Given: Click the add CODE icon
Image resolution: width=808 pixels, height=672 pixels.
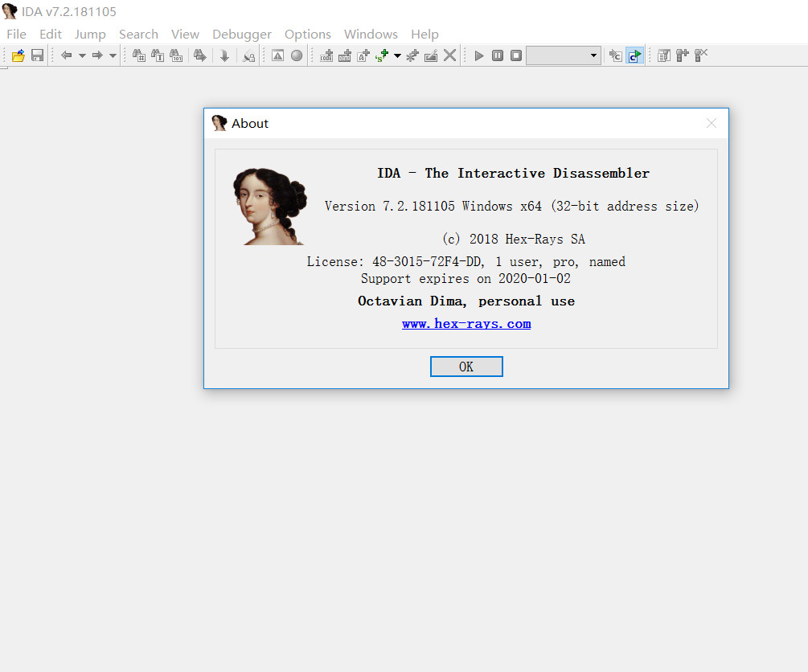Looking at the screenshot, I should [326, 55].
